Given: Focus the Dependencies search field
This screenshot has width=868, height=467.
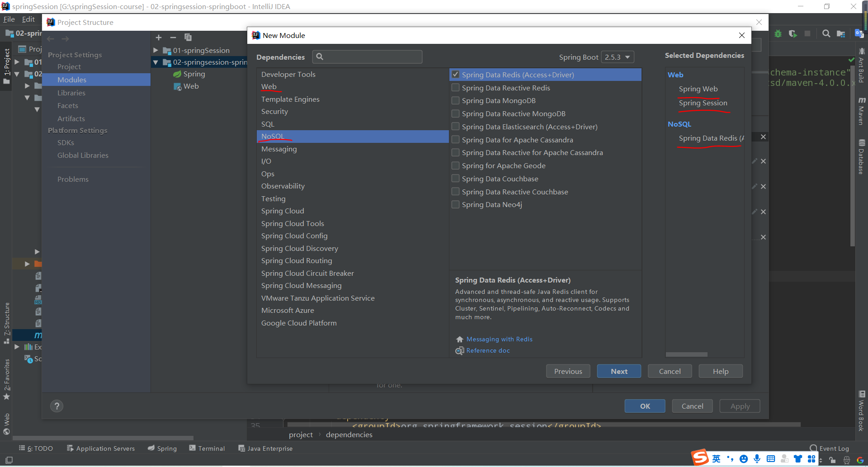Looking at the screenshot, I should [367, 57].
